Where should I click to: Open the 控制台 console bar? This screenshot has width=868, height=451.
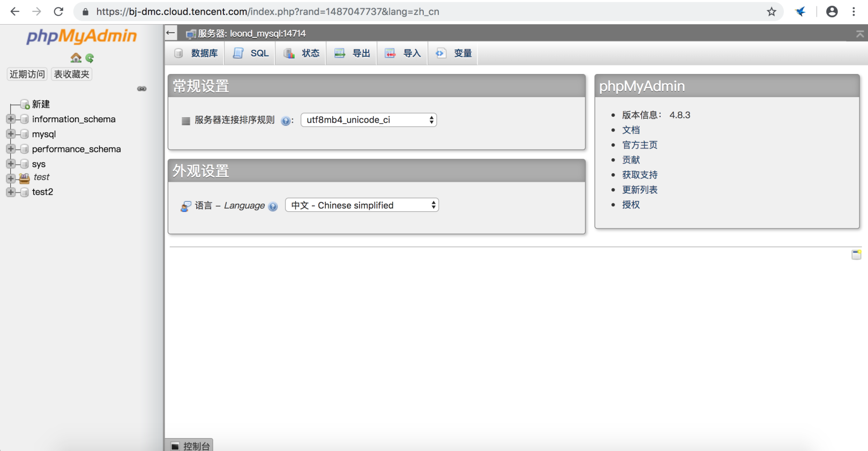point(189,445)
